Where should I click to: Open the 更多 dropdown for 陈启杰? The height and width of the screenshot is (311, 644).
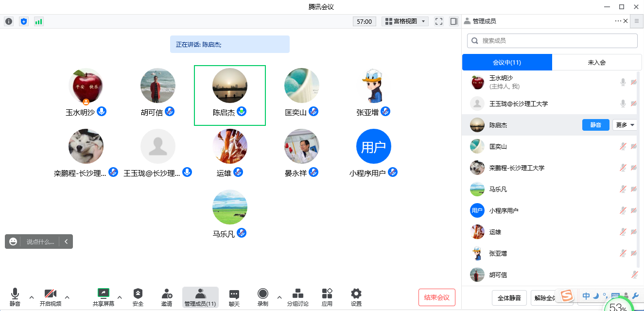625,125
